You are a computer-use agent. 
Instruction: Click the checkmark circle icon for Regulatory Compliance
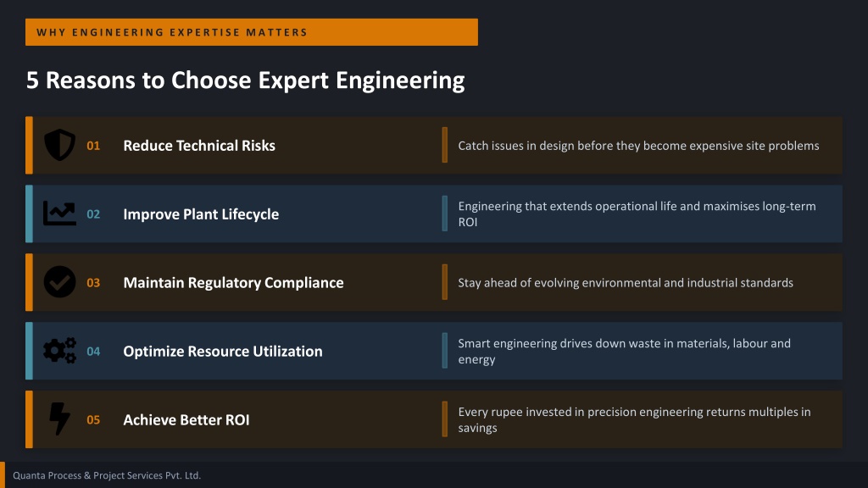[60, 282]
